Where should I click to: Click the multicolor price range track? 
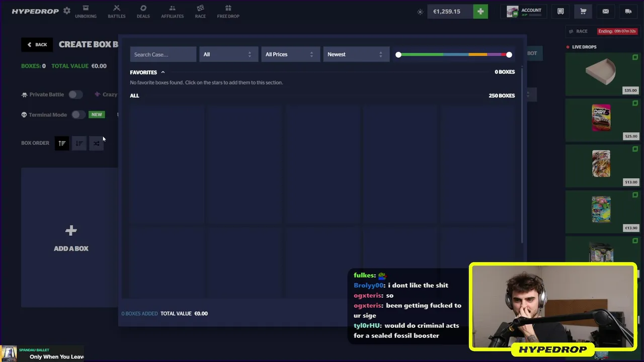click(454, 54)
